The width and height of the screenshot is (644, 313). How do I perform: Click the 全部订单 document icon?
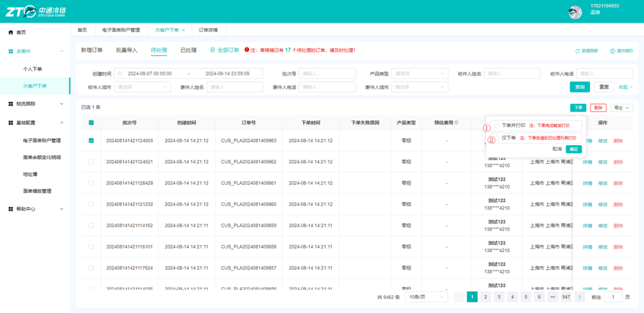[x=212, y=50]
